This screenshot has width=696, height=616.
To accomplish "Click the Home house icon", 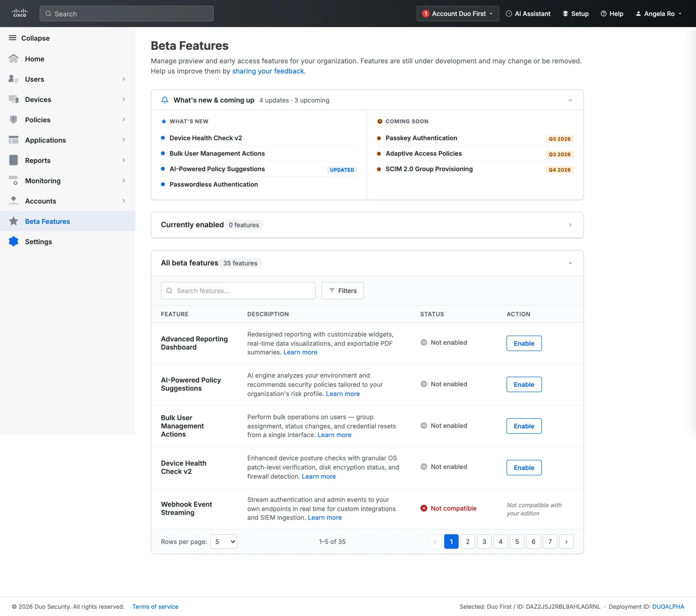I will coord(14,59).
